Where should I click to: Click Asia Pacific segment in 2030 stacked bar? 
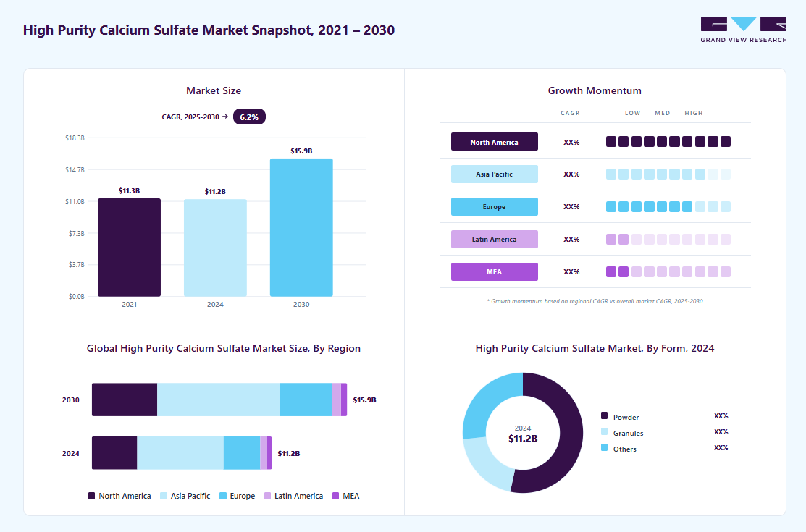[x=219, y=400]
